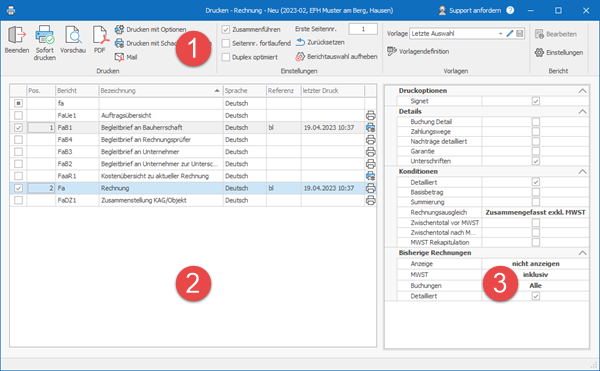Click Berichtauswahl aufheben

coord(336,57)
